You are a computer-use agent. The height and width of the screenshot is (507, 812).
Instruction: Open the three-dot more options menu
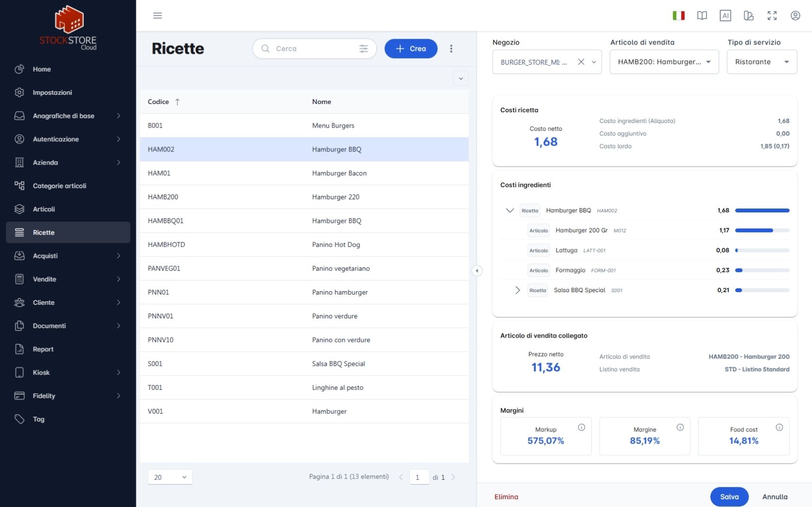click(451, 48)
